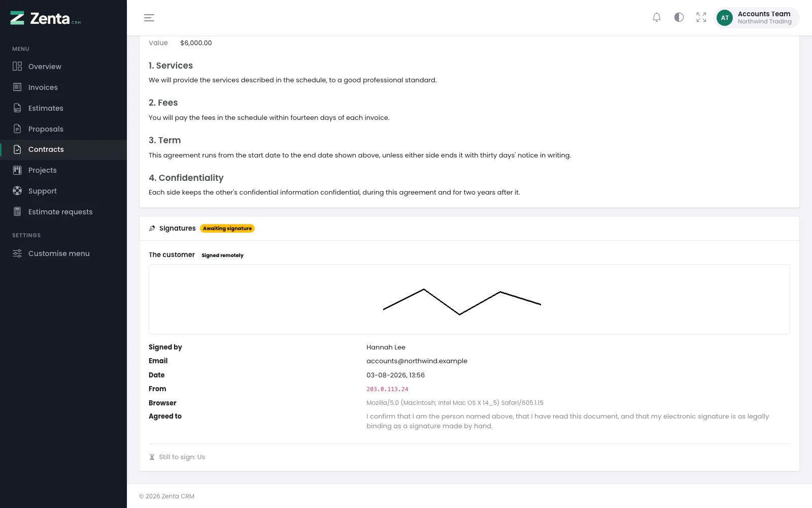Click the $6,000.00 contract value

tap(196, 43)
